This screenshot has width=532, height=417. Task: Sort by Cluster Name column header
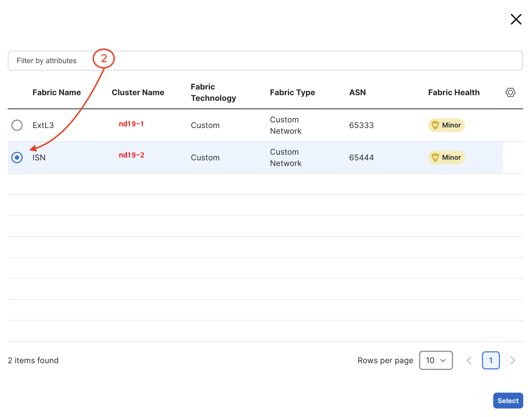coord(138,92)
